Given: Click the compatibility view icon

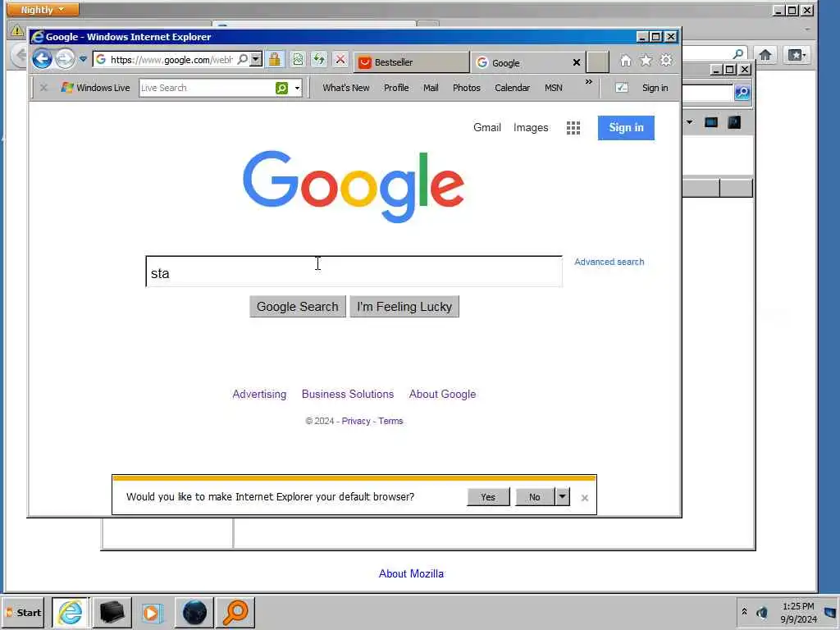Looking at the screenshot, I should coord(298,59).
